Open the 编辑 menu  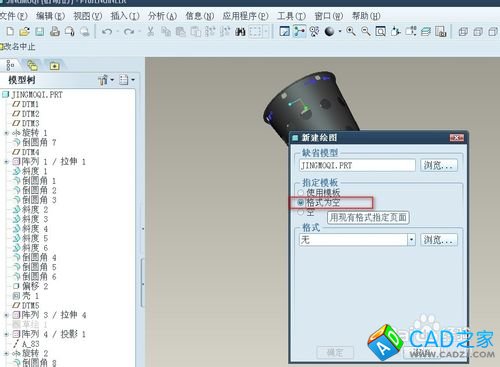[50, 16]
